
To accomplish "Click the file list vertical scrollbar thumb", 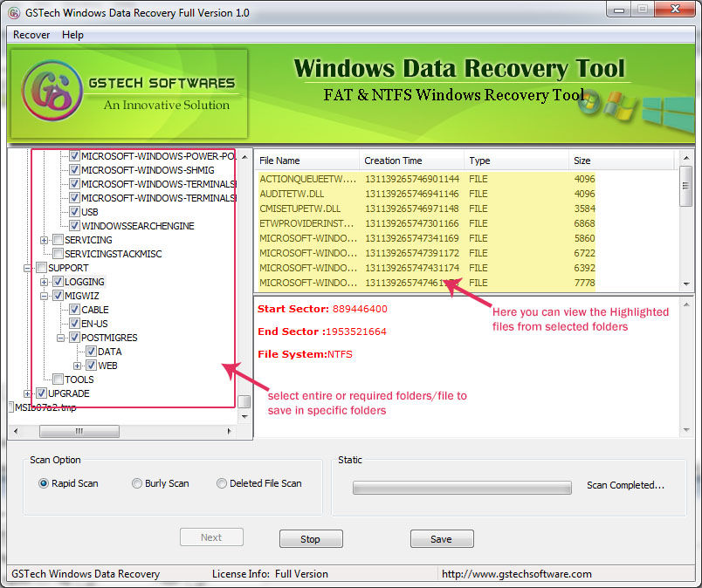I will (x=685, y=186).
